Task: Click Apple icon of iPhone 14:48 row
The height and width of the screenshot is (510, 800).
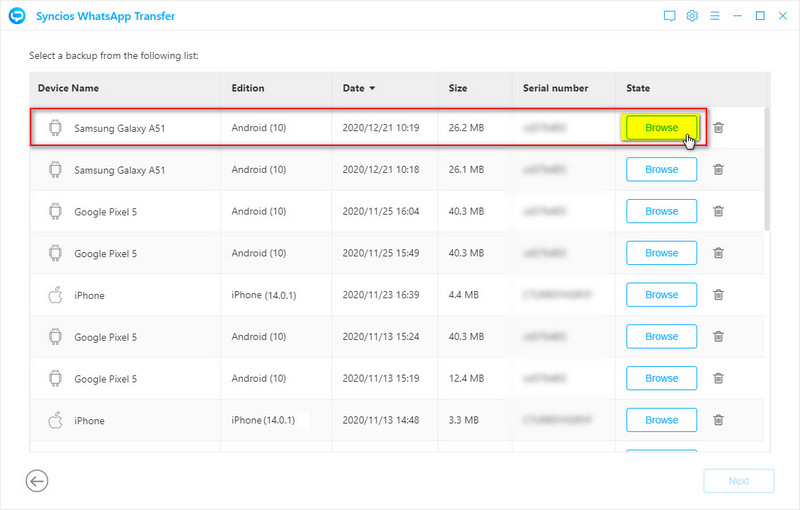Action: (x=55, y=420)
